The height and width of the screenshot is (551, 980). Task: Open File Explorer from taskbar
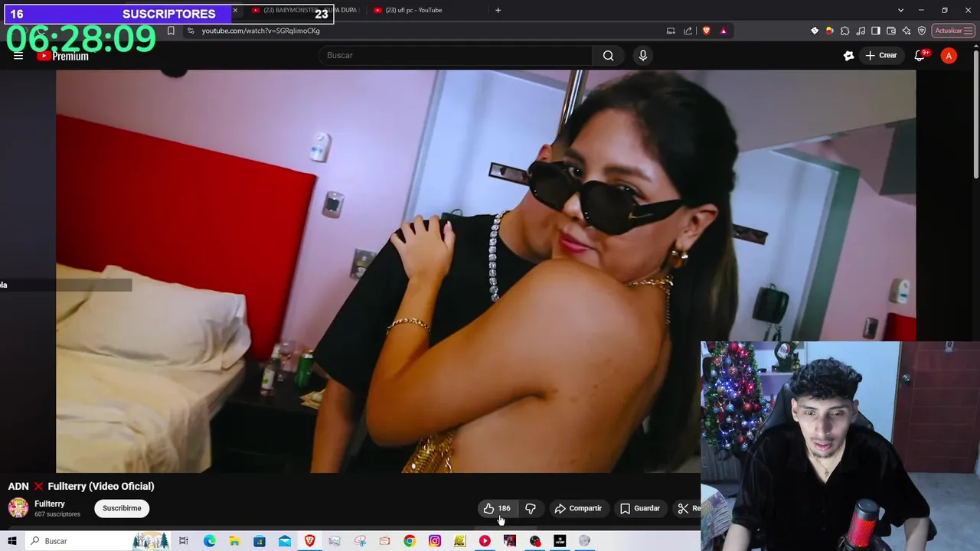[x=234, y=541]
